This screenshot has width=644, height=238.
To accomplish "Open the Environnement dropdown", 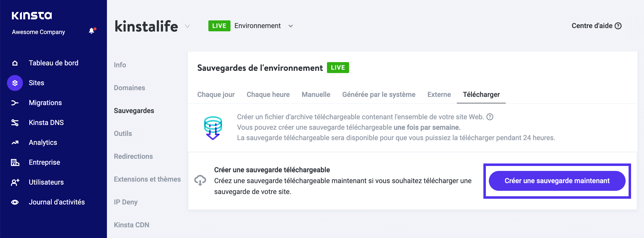I will (258, 26).
